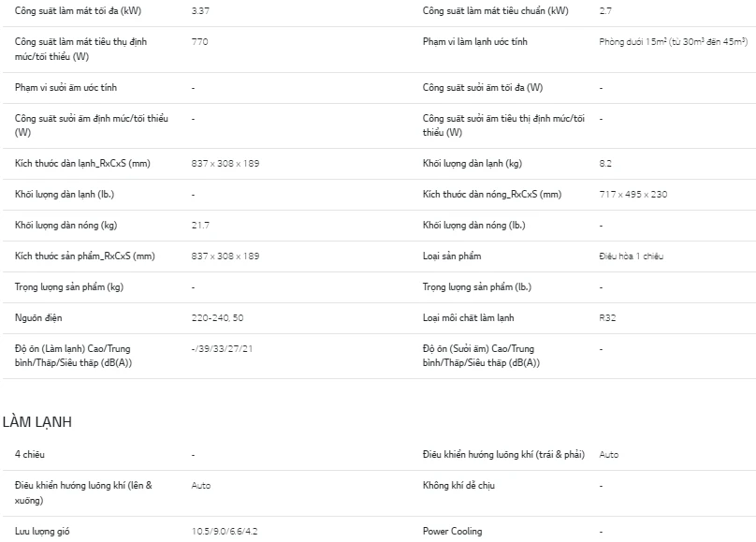
Task: Click the "Nguồn điện" label
Action: (x=38, y=318)
